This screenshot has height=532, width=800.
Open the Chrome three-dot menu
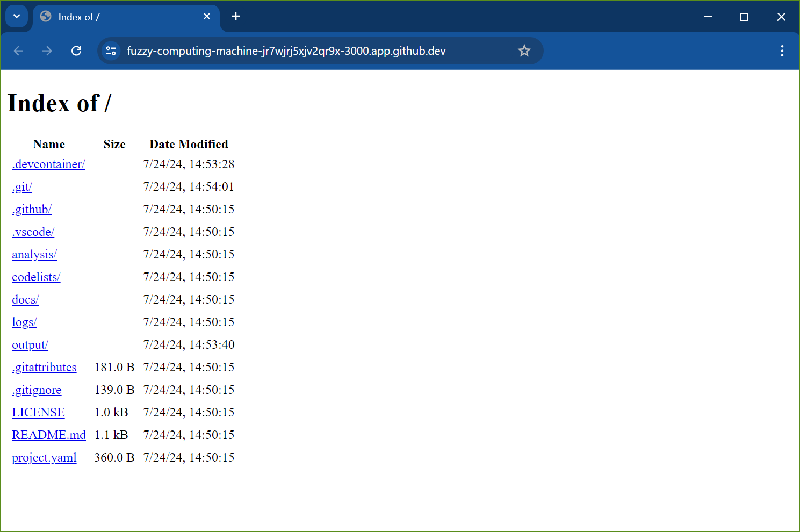[782, 51]
